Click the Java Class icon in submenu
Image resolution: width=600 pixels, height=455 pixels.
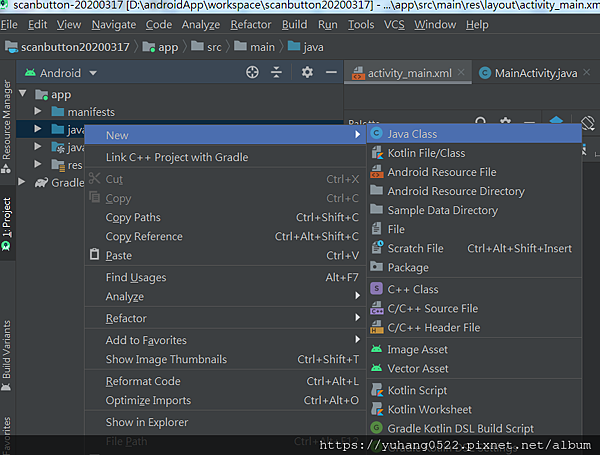(x=377, y=134)
